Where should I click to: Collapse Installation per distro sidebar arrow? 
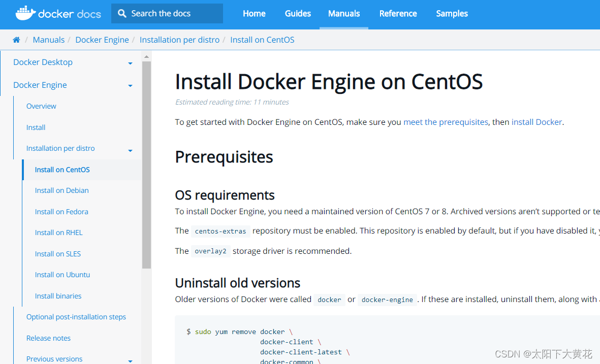pos(130,151)
